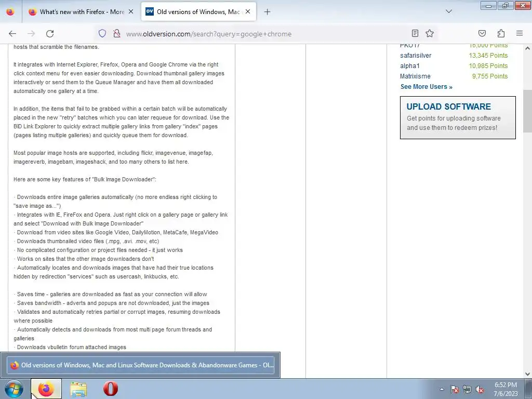Click the insecure connection padlock icon
532x399 pixels.
click(x=117, y=33)
